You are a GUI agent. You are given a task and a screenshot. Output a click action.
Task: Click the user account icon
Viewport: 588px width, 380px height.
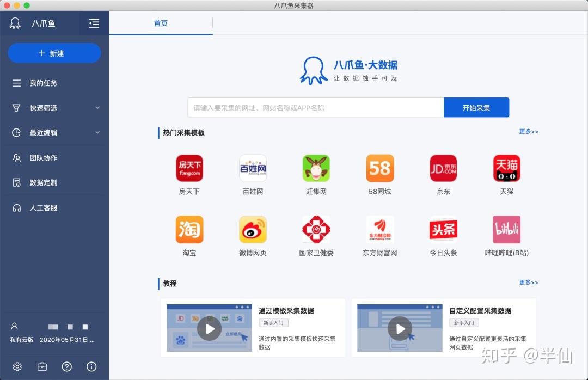[14, 326]
